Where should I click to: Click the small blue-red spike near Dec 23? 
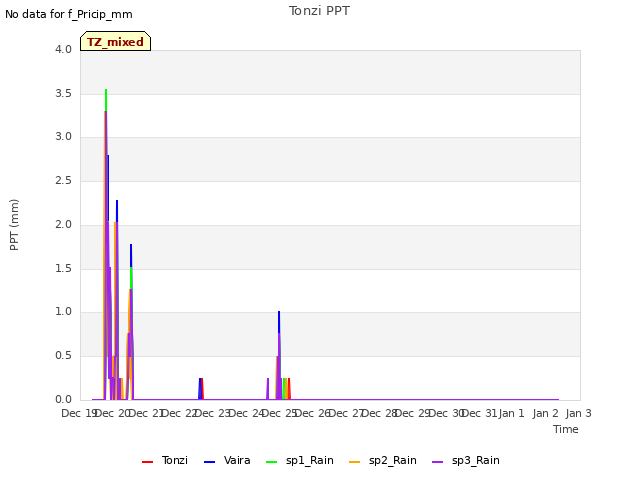tap(201, 389)
